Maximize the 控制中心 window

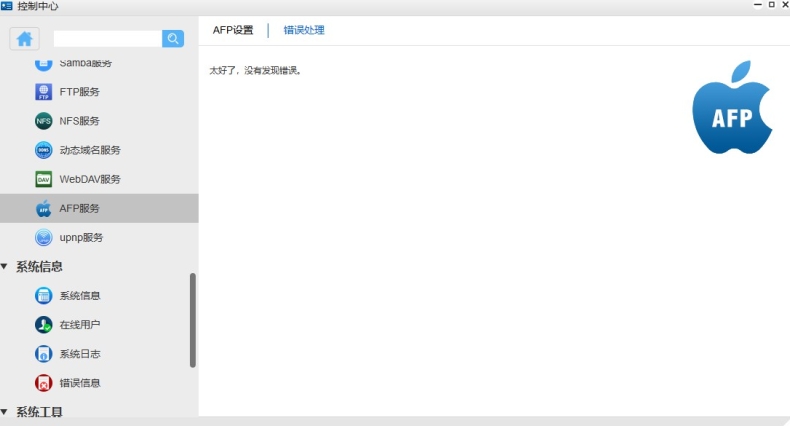(x=771, y=5)
